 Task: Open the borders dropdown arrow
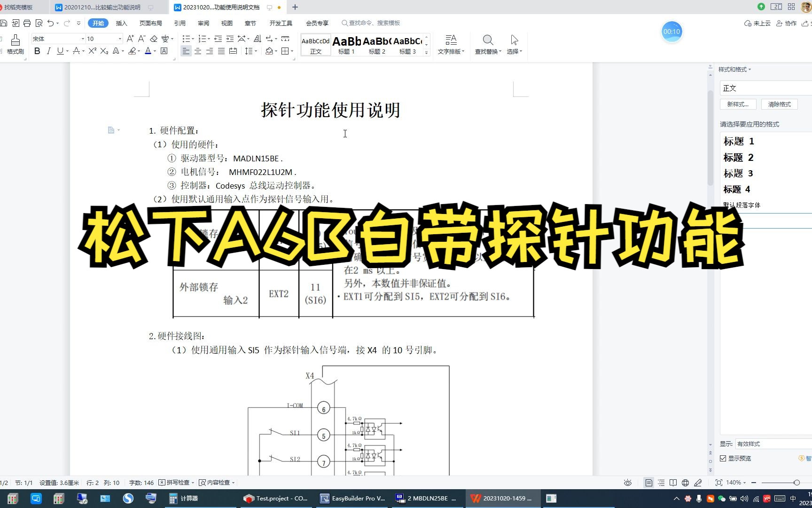(x=292, y=51)
